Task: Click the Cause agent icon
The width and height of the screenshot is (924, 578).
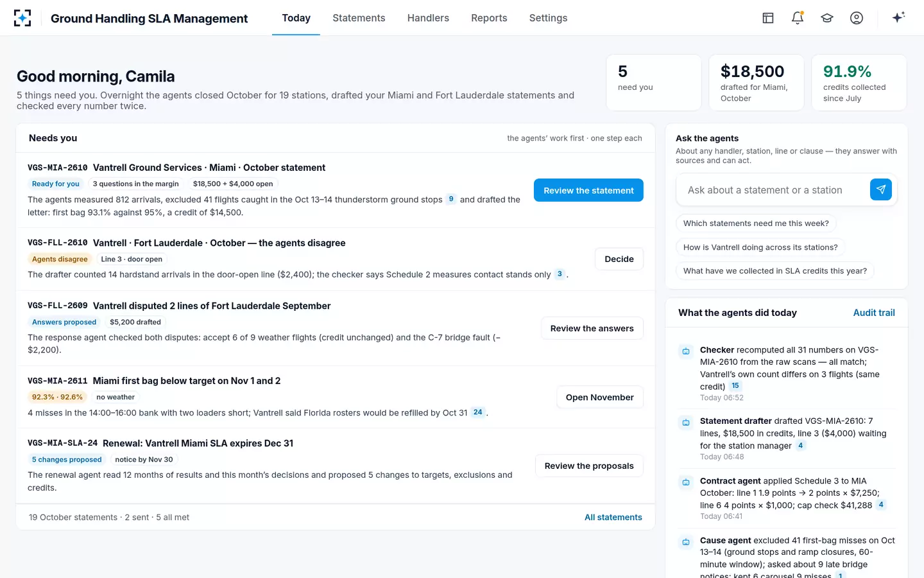Action: (x=686, y=542)
